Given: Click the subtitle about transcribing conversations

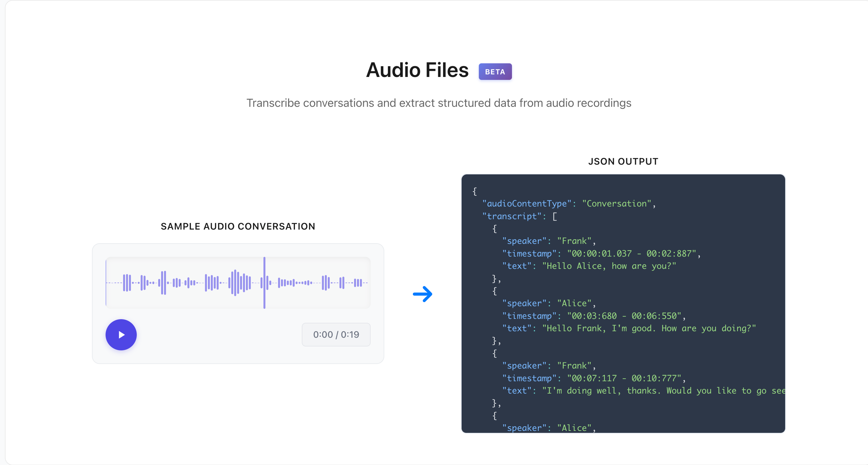Looking at the screenshot, I should pos(439,103).
